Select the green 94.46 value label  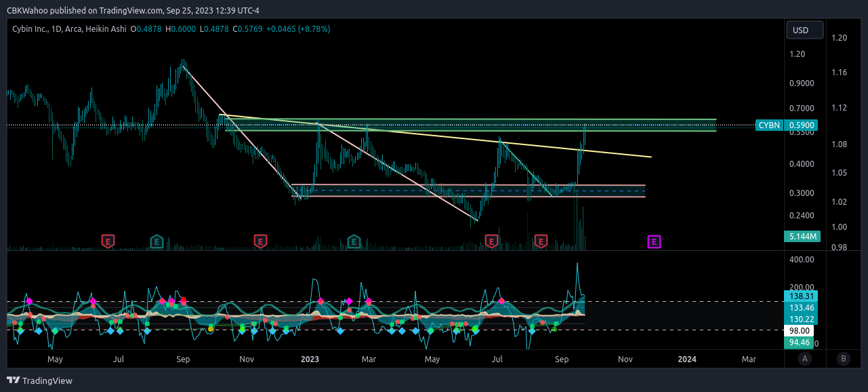coord(798,342)
